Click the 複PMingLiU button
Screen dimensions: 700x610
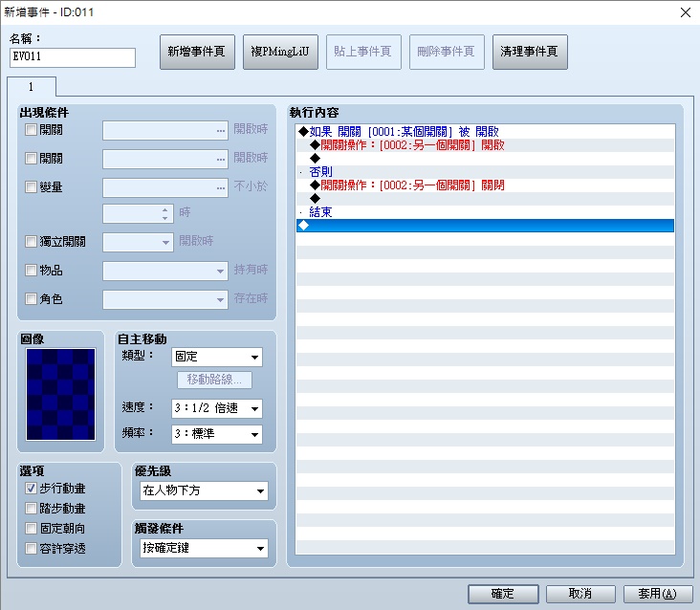pyautogui.click(x=280, y=52)
